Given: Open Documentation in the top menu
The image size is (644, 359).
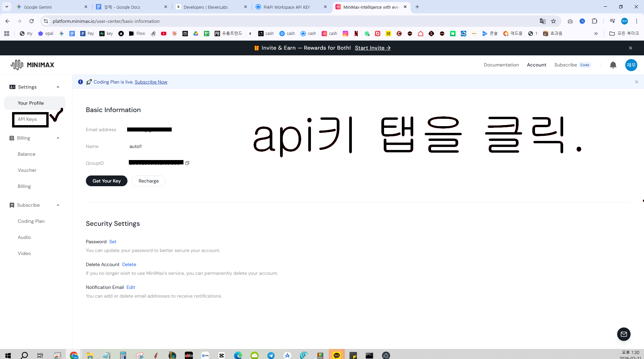Looking at the screenshot, I should [501, 65].
